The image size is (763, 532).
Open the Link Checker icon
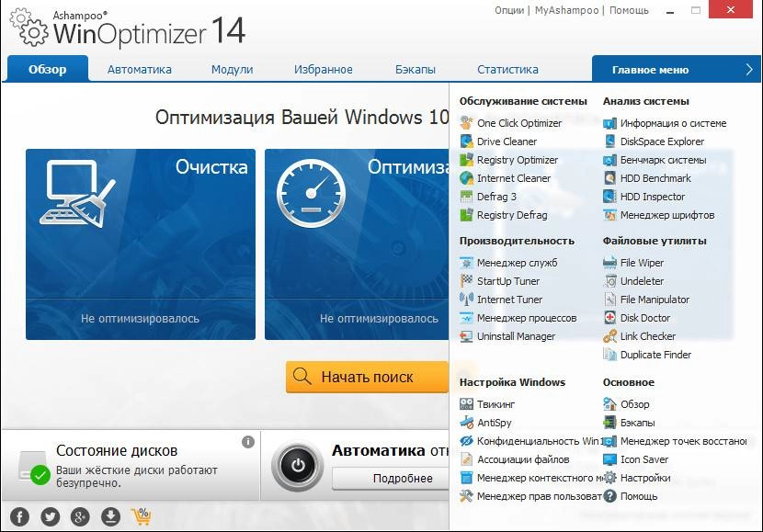[x=609, y=336]
